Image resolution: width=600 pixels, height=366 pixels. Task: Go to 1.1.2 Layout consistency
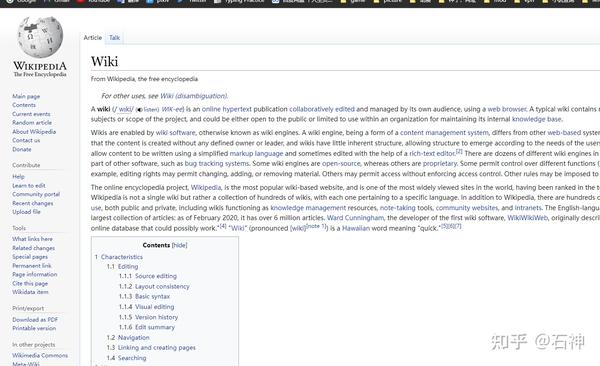point(154,286)
